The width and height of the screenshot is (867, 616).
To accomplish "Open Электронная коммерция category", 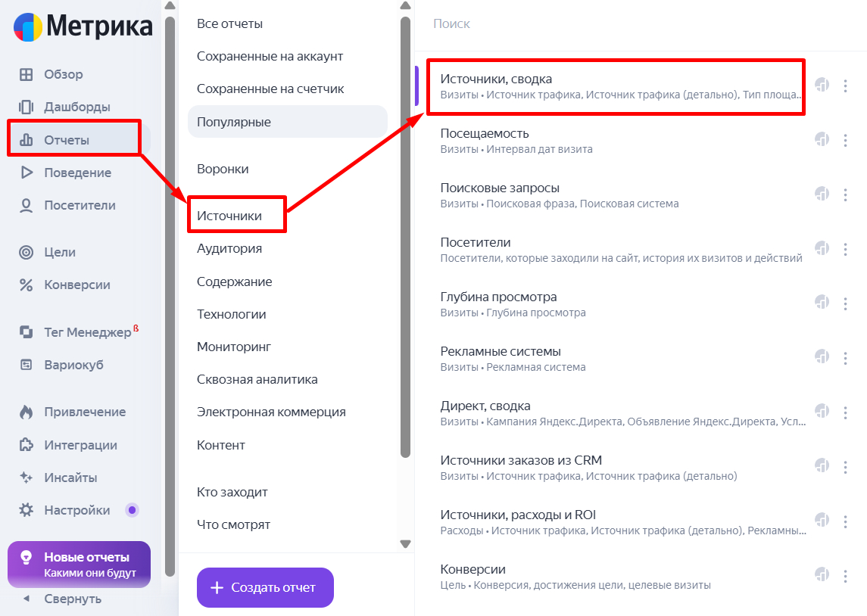I will coord(271,412).
